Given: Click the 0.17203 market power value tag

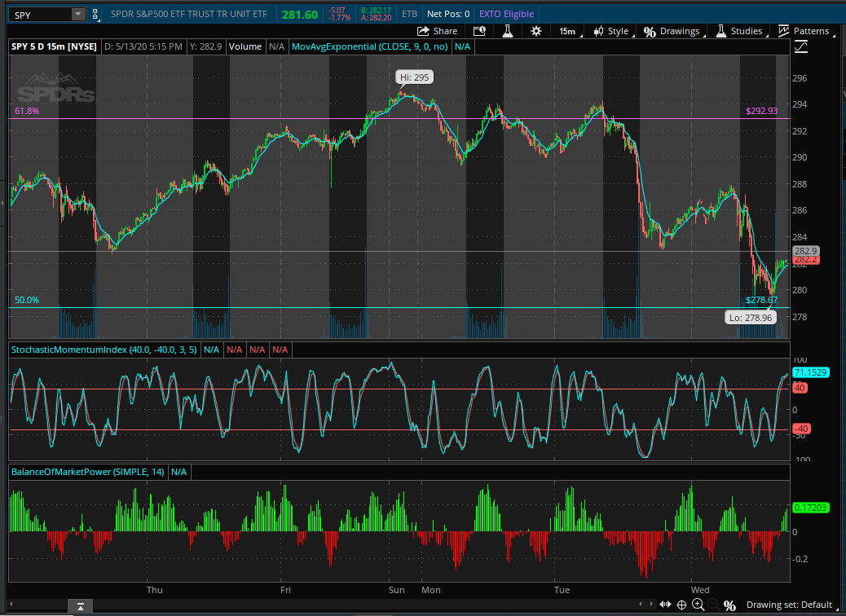Looking at the screenshot, I should [811, 508].
